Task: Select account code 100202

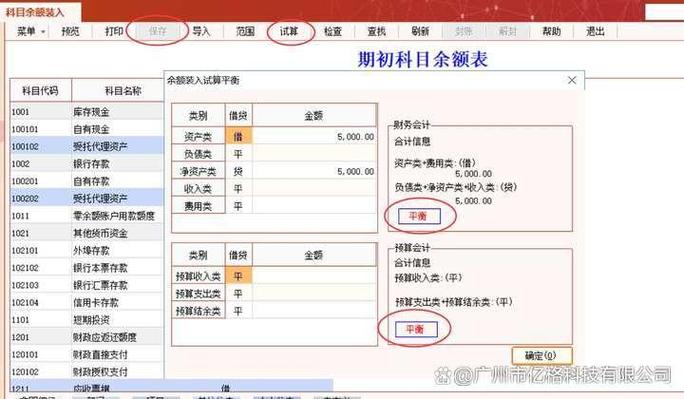Action: click(25, 198)
